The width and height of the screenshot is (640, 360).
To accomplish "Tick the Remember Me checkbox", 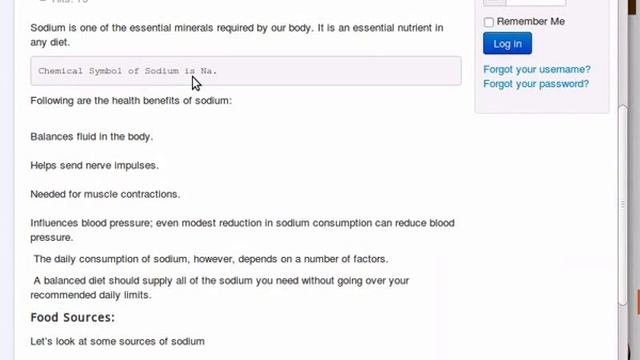I will (489, 22).
